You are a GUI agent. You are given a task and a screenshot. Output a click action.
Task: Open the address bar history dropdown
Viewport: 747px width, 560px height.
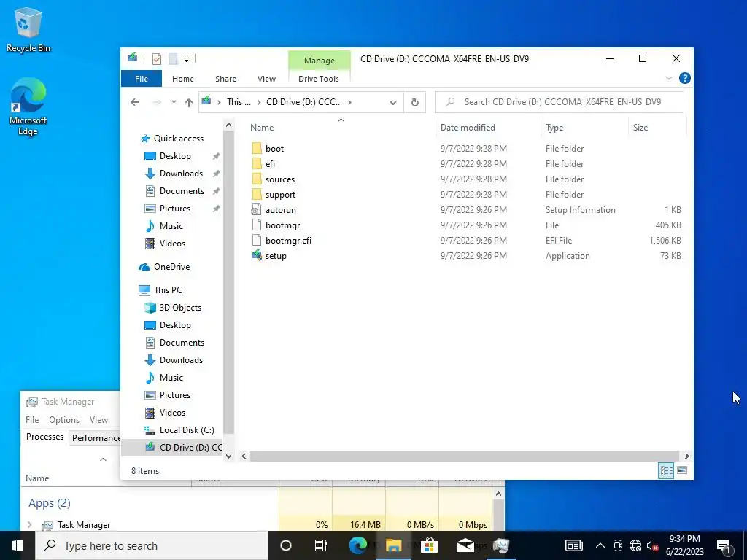click(x=393, y=102)
